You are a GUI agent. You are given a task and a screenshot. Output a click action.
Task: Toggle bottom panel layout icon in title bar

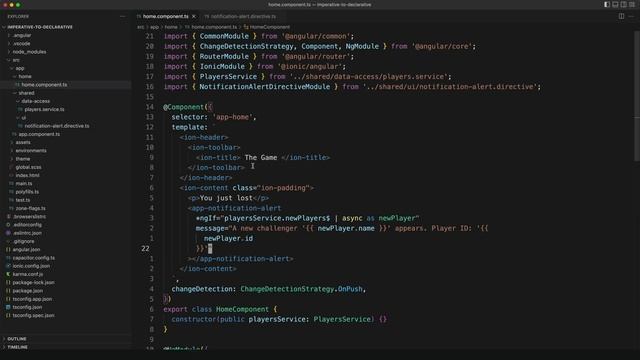[615, 4]
